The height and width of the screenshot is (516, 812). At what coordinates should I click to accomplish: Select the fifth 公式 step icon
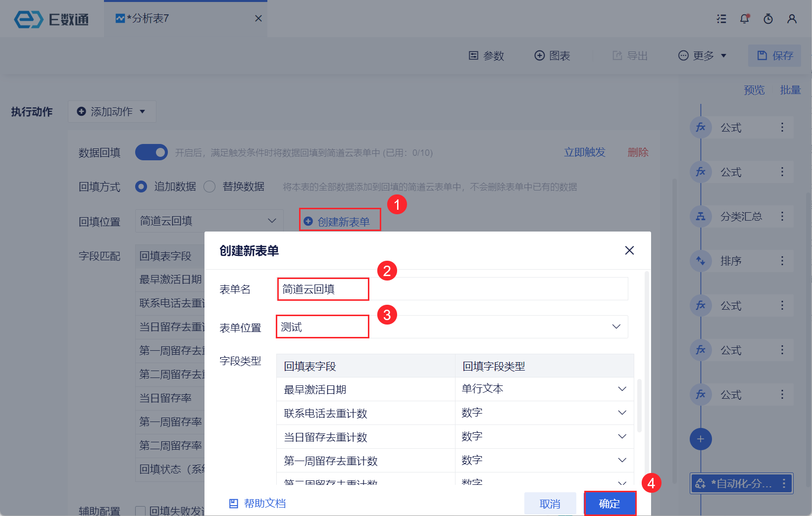(701, 395)
